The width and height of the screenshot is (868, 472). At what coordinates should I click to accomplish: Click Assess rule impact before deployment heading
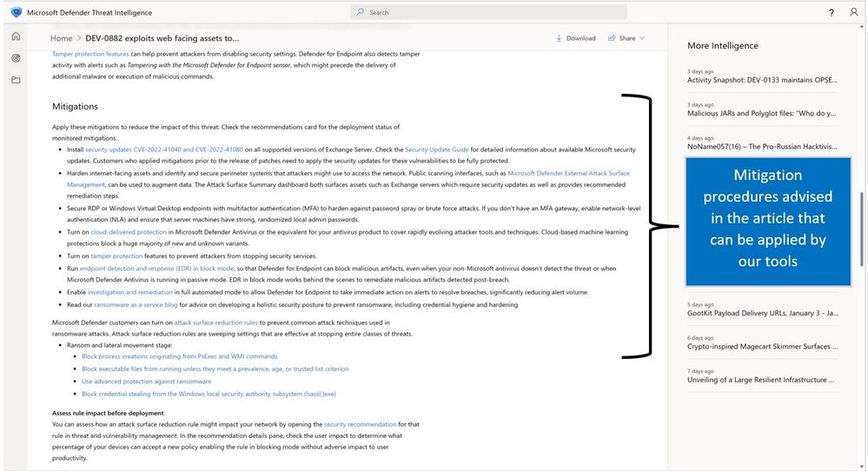click(108, 413)
